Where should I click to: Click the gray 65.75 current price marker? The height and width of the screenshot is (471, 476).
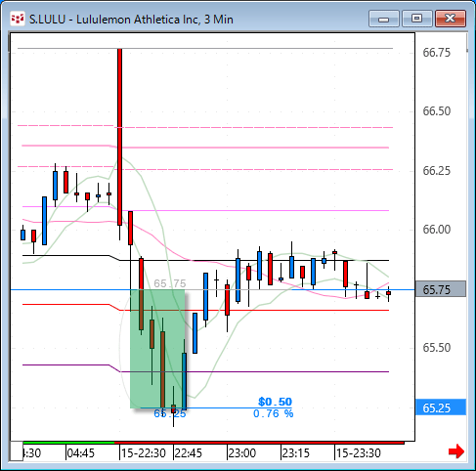click(x=441, y=289)
